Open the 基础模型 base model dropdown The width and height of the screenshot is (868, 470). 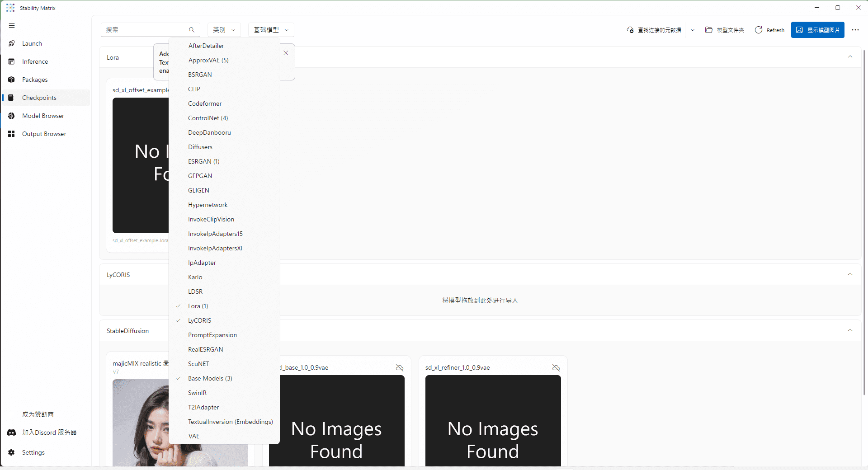(x=271, y=30)
